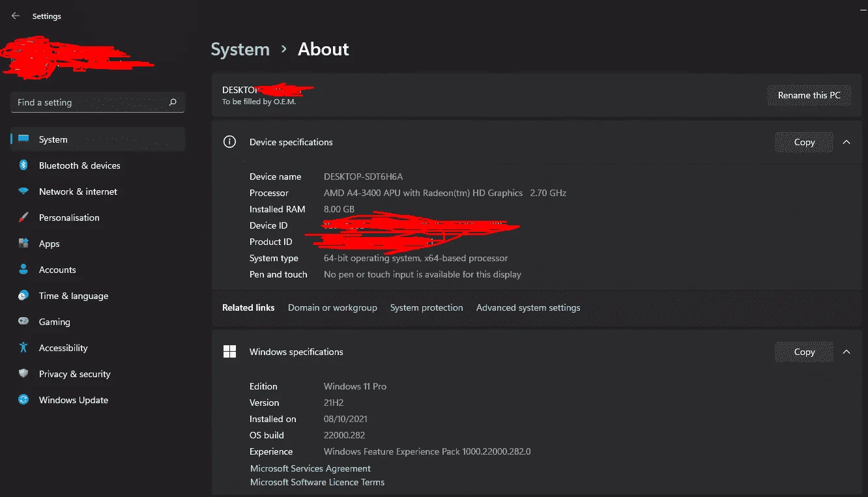Click the AMD A4-3400 APU processor text
This screenshot has height=497, width=868.
(445, 193)
